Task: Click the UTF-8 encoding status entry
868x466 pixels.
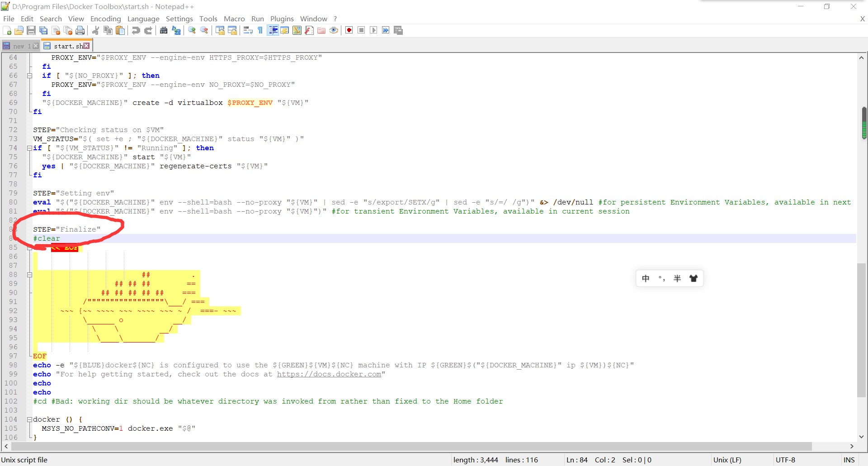Action: [x=785, y=460]
